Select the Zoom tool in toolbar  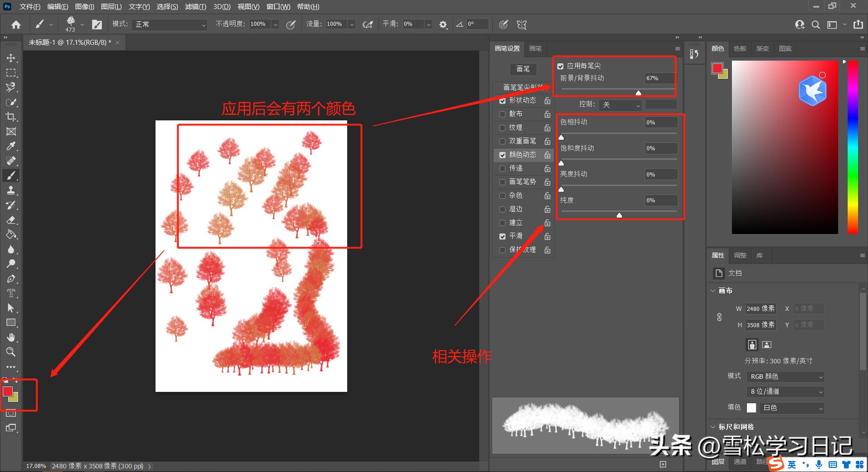(11, 352)
